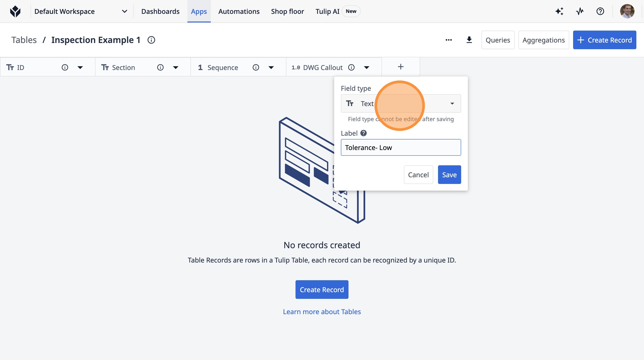This screenshot has height=360, width=644.
Task: Click the Label help question icon
Action: [x=364, y=133]
